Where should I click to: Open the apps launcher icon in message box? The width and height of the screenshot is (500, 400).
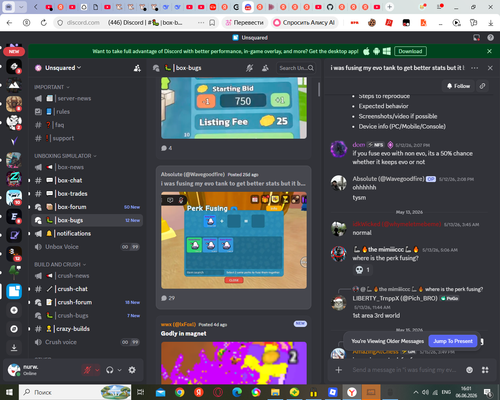click(x=485, y=370)
